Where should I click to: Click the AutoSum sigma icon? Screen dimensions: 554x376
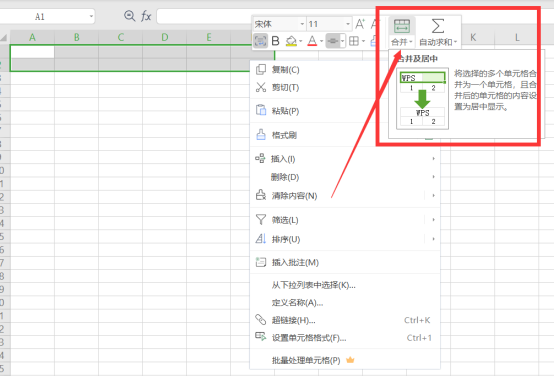[x=438, y=26]
